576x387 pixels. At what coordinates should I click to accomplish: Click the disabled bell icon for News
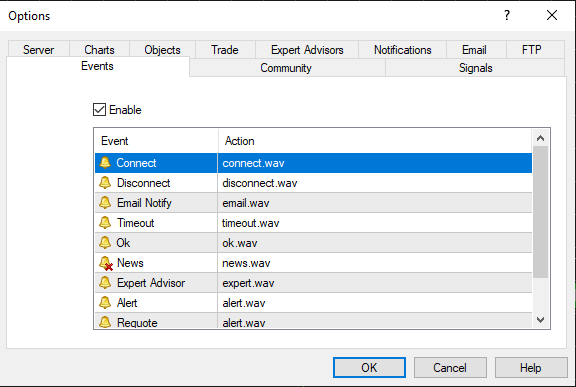click(106, 263)
